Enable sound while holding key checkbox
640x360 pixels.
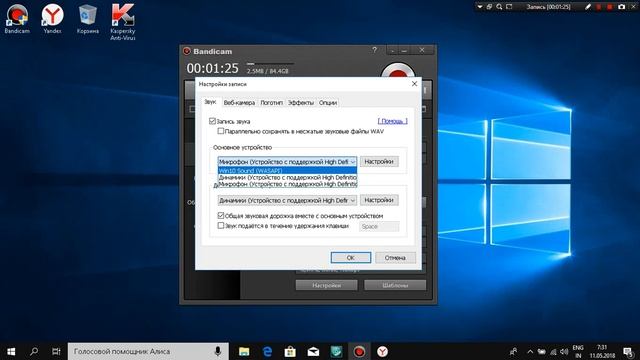[x=221, y=225]
